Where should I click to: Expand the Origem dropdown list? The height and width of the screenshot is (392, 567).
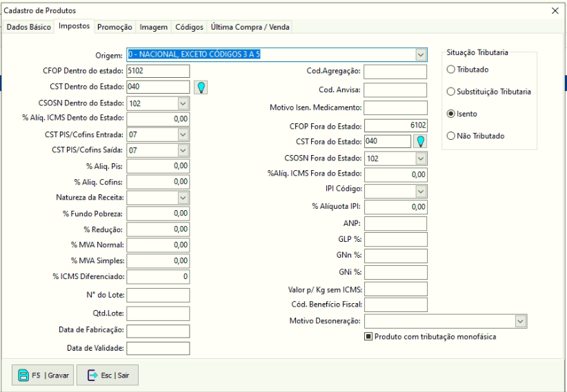point(421,54)
